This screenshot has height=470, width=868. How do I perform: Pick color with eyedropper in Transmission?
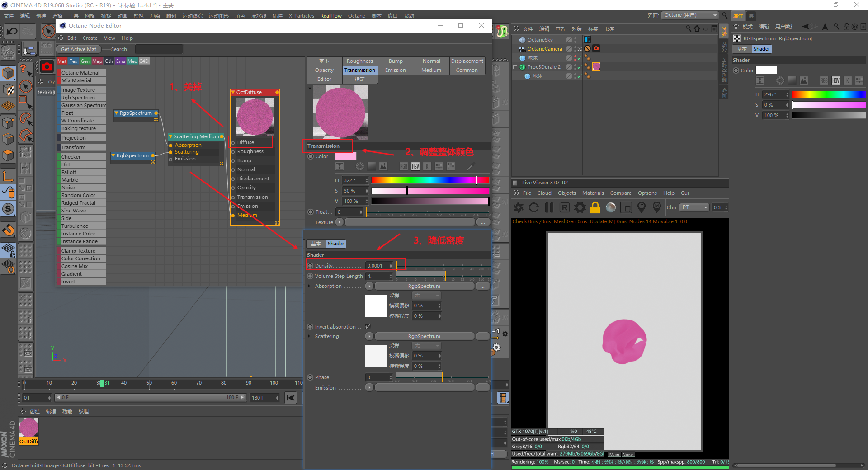[x=471, y=166]
